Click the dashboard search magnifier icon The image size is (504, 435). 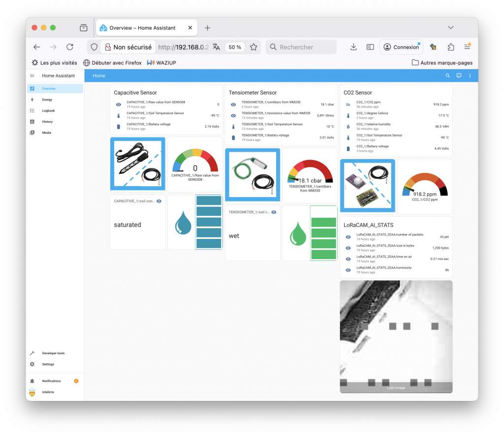click(x=447, y=76)
